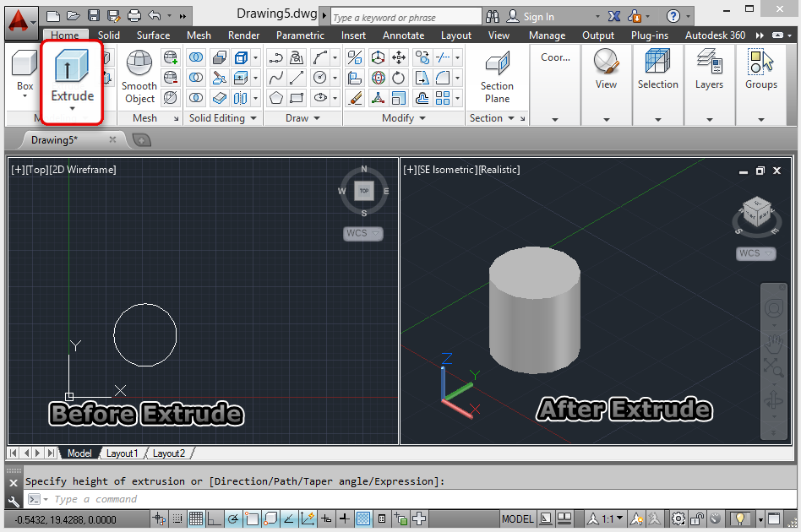Open the Layout1 tab

tap(123, 453)
